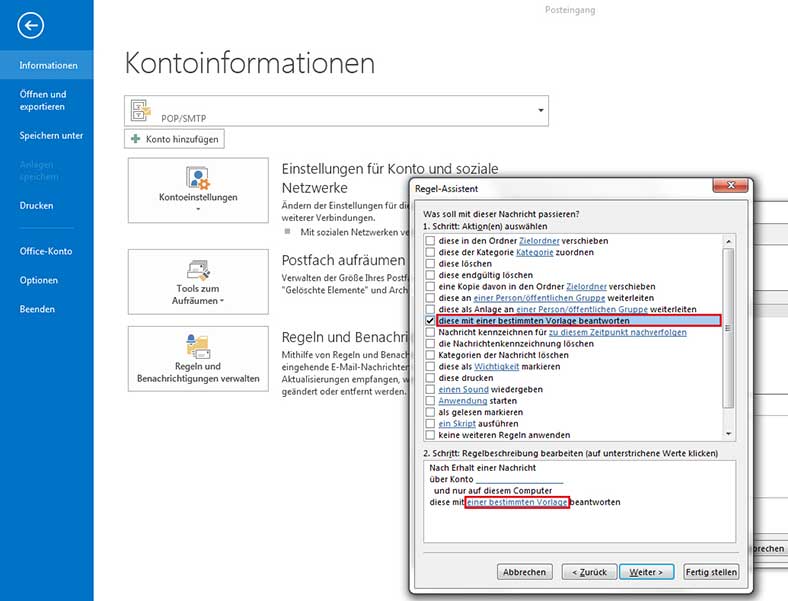This screenshot has width=788, height=601.
Task: Open the POP/SMTP account dropdown
Action: pyautogui.click(x=541, y=110)
